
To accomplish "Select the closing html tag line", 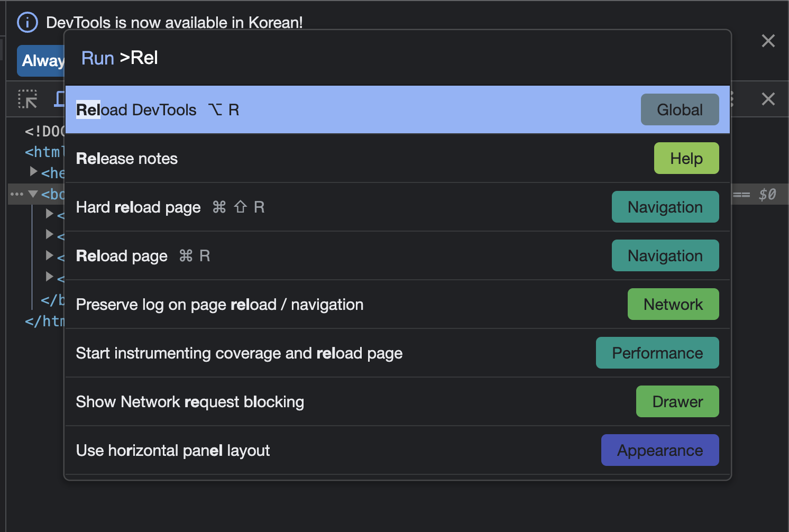I will click(x=44, y=321).
